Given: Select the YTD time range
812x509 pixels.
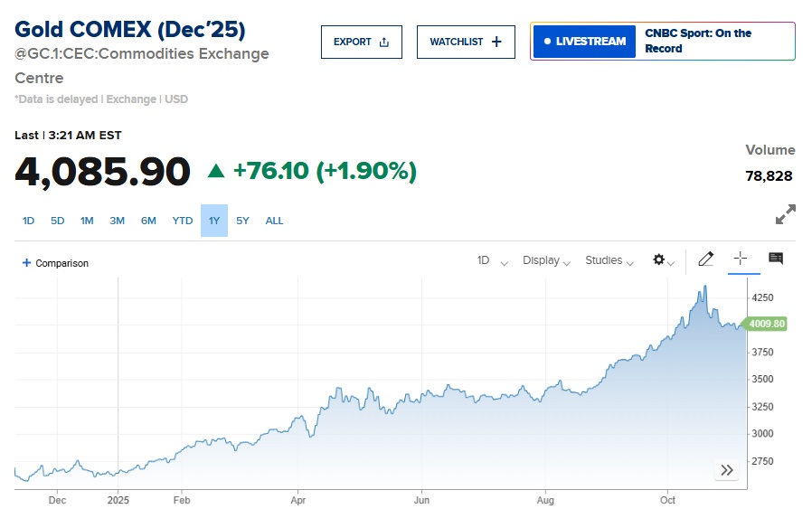Looking at the screenshot, I should pos(183,221).
